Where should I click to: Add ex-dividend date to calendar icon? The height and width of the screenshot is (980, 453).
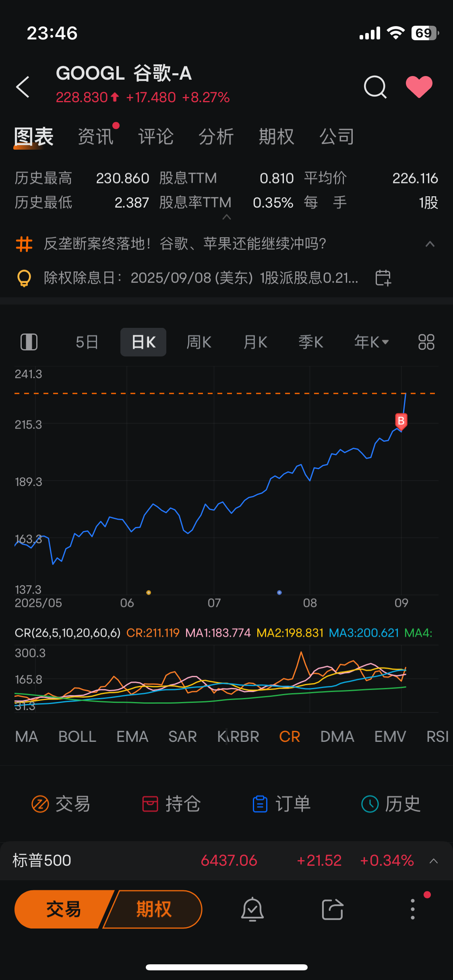coord(383,278)
